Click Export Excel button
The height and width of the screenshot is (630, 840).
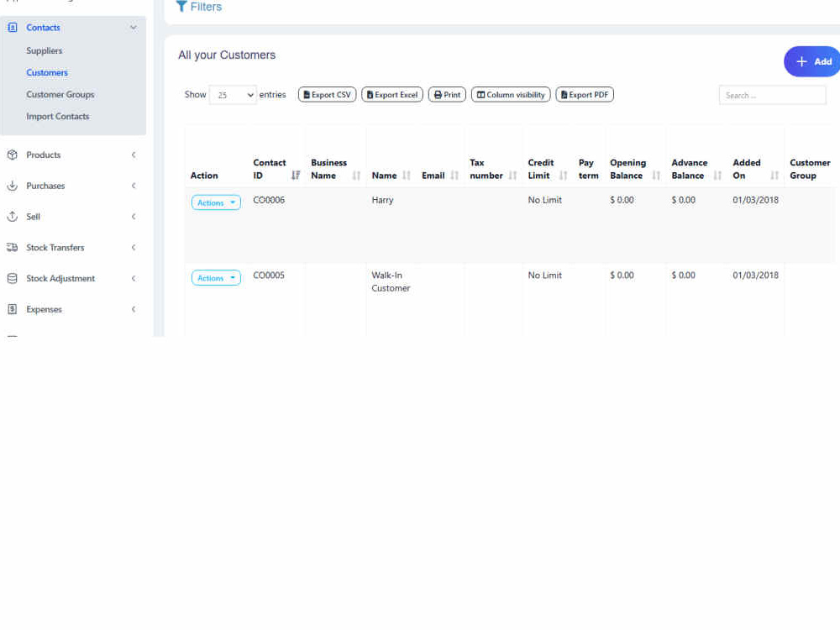click(x=392, y=95)
